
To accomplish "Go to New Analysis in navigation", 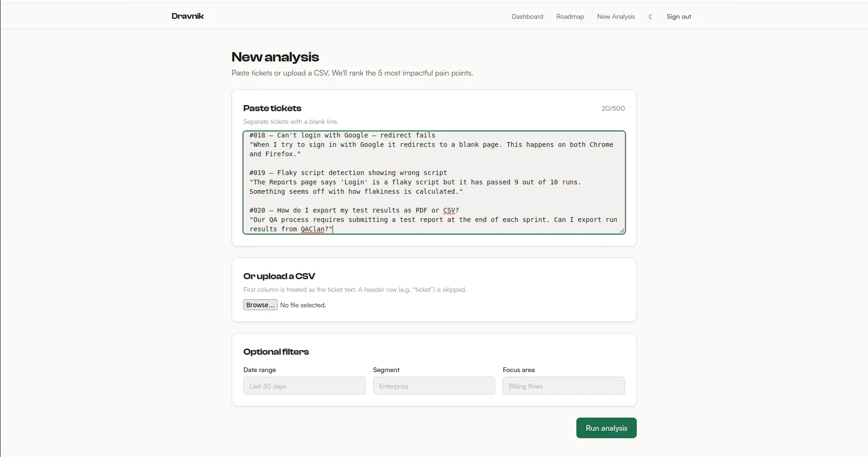I will click(x=616, y=16).
